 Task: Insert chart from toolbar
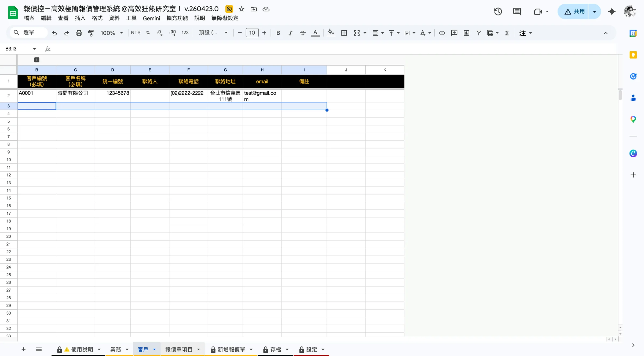coord(466,33)
